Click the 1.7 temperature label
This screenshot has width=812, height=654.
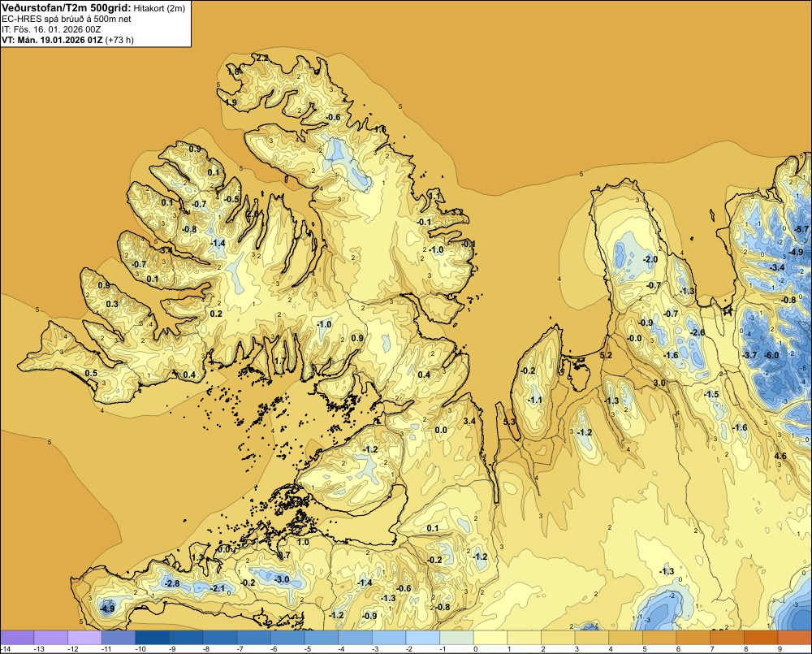click(279, 361)
